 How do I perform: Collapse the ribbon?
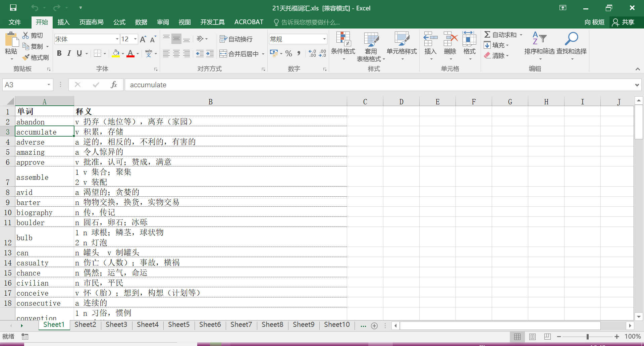coord(638,69)
